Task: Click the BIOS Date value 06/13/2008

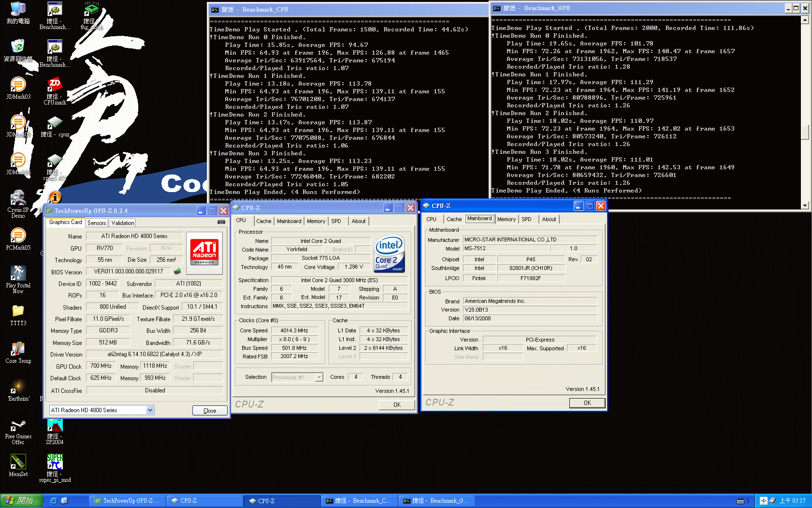Action: pos(530,318)
